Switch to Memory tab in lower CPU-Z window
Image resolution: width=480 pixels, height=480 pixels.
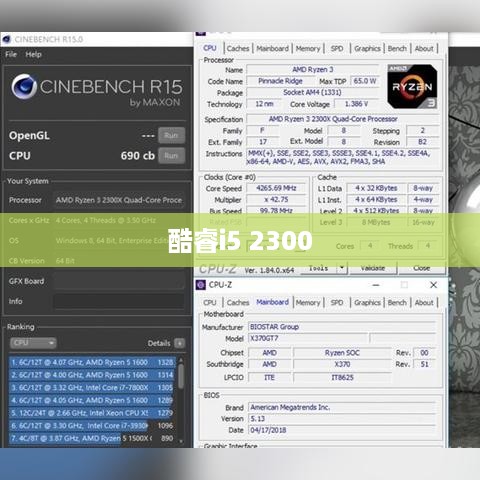click(x=308, y=303)
